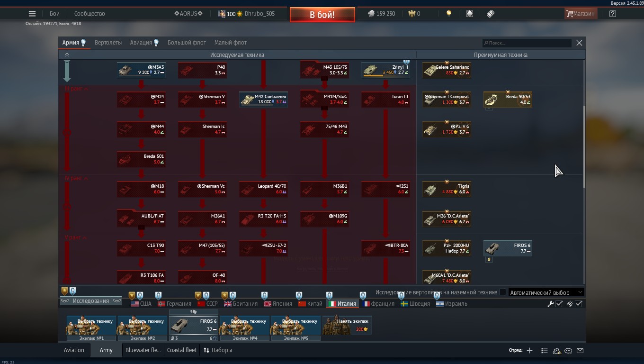The image size is (644, 364).
Task: Open the Bluewater fleet preset tab
Action: pos(143,350)
